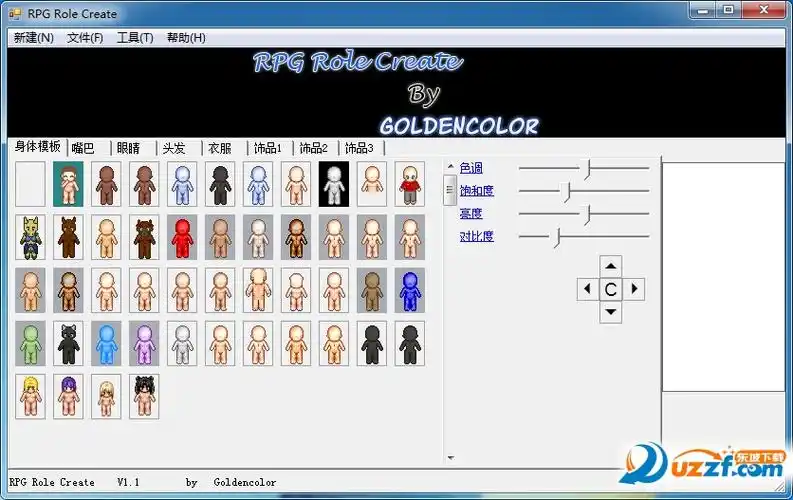793x500 pixels.
Task: Click the 饱和度 saturation slider
Action: point(584,192)
